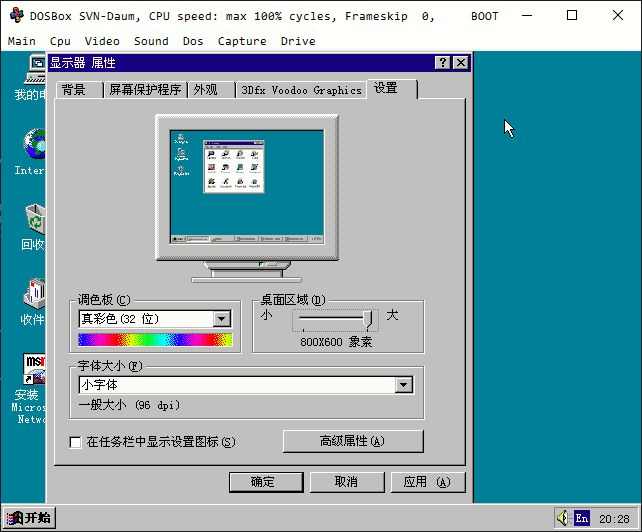The width and height of the screenshot is (642, 532).
Task: Click the 小字体 font size field
Action: 246,385
